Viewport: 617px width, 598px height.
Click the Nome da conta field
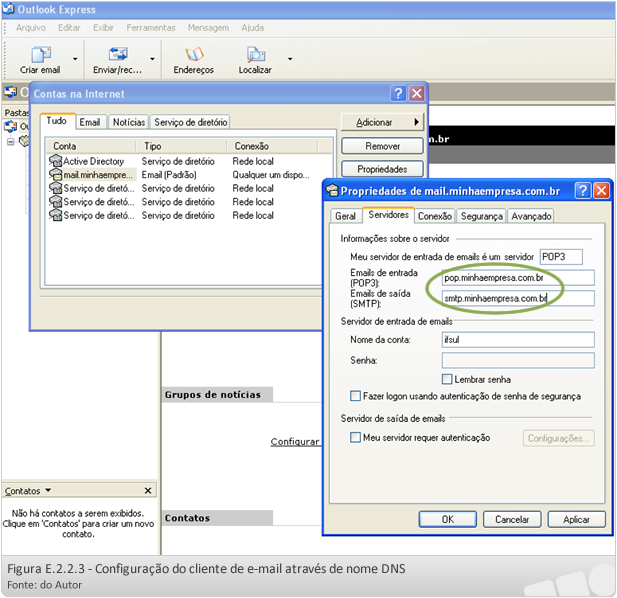click(518, 340)
